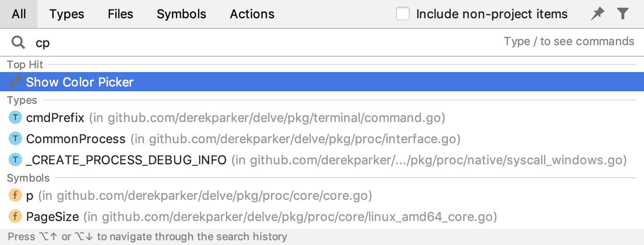644x245 pixels.
Task: Click the type icon beside CommonProcess
Action: [x=16, y=139]
